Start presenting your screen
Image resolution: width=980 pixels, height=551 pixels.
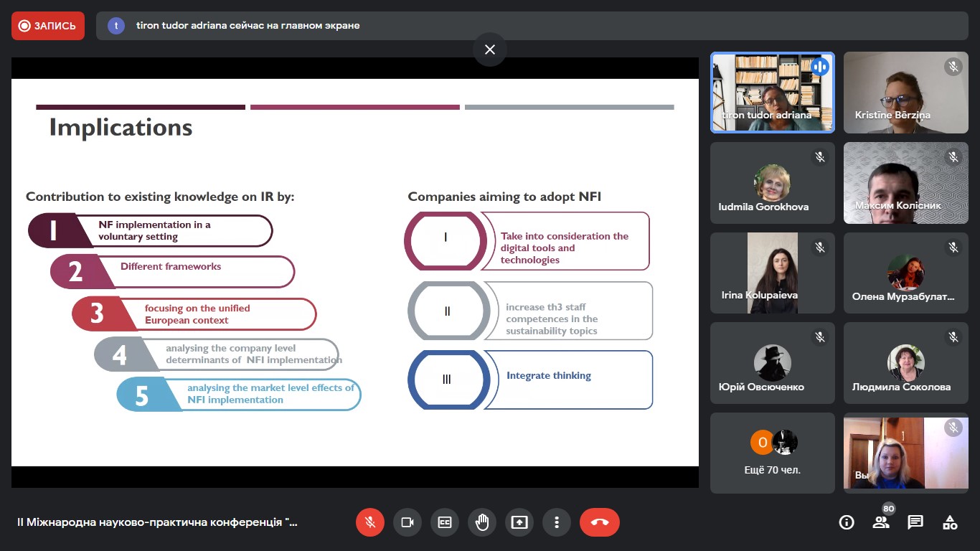click(x=519, y=522)
